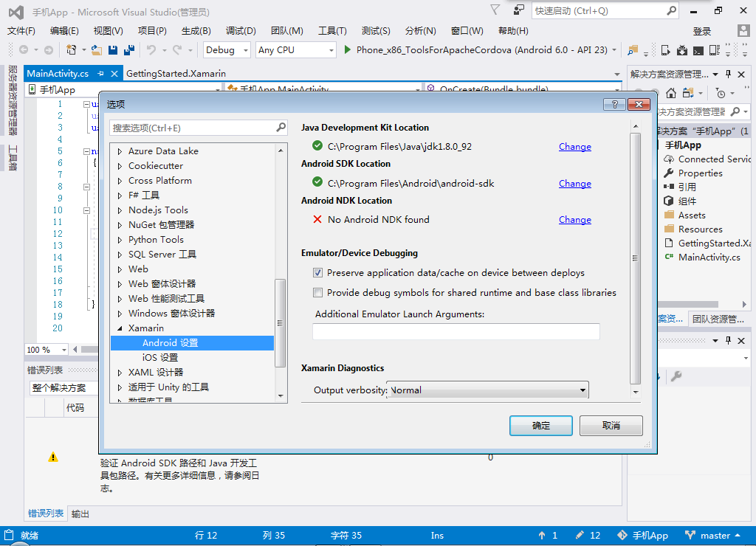The height and width of the screenshot is (546, 756).
Task: Click the New Project toolbar icon
Action: coord(72,50)
